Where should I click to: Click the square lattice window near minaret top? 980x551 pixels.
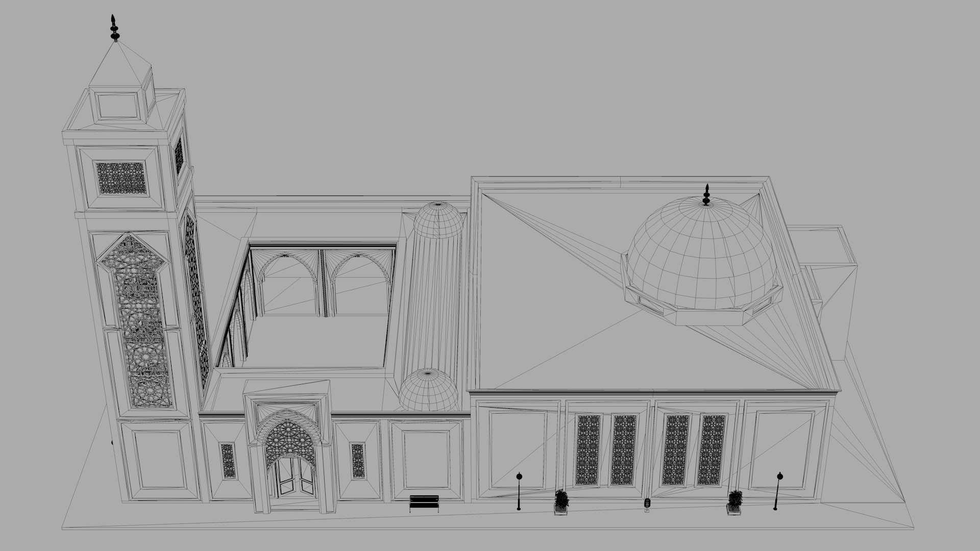tap(121, 178)
